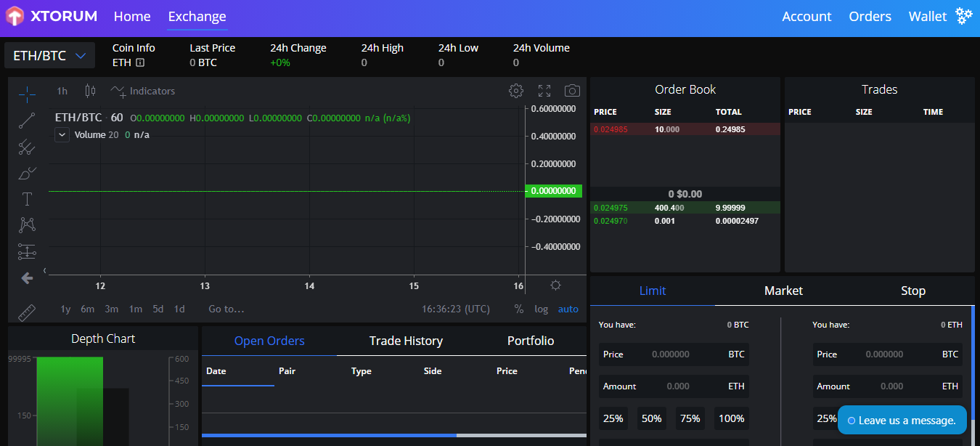The height and width of the screenshot is (446, 980).
Task: Select the pitchfork drawing tool
Action: [x=27, y=147]
